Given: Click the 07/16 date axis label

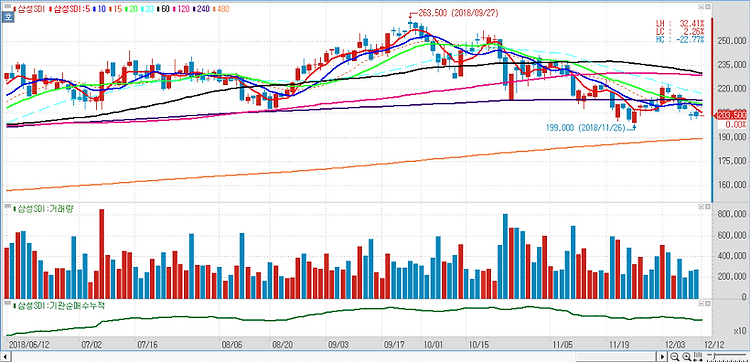Looking at the screenshot, I should coord(147,344).
